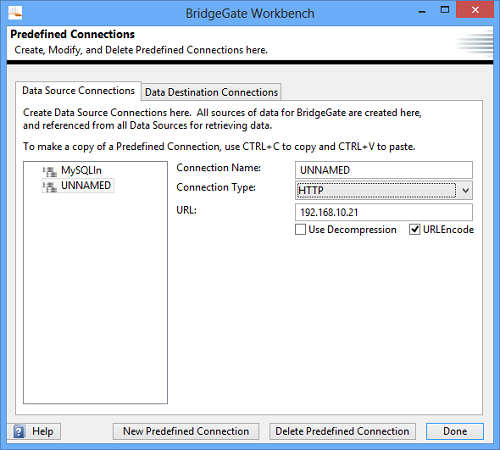
Task: Enable the Use Decompression checkbox
Action: point(300,230)
